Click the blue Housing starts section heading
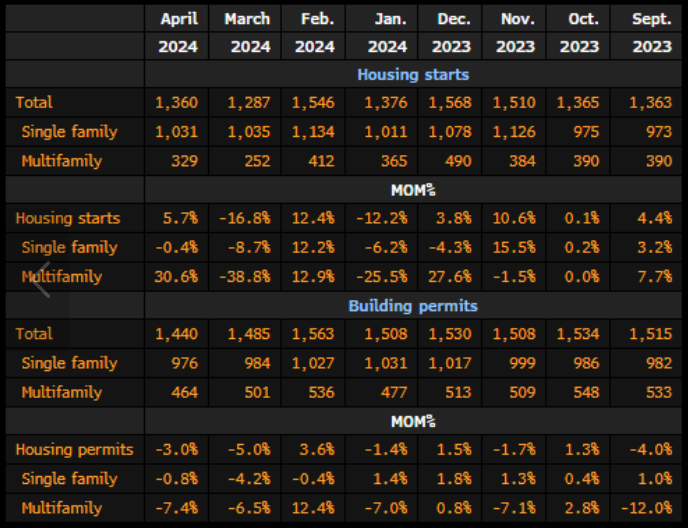This screenshot has width=688, height=528. pos(413,74)
